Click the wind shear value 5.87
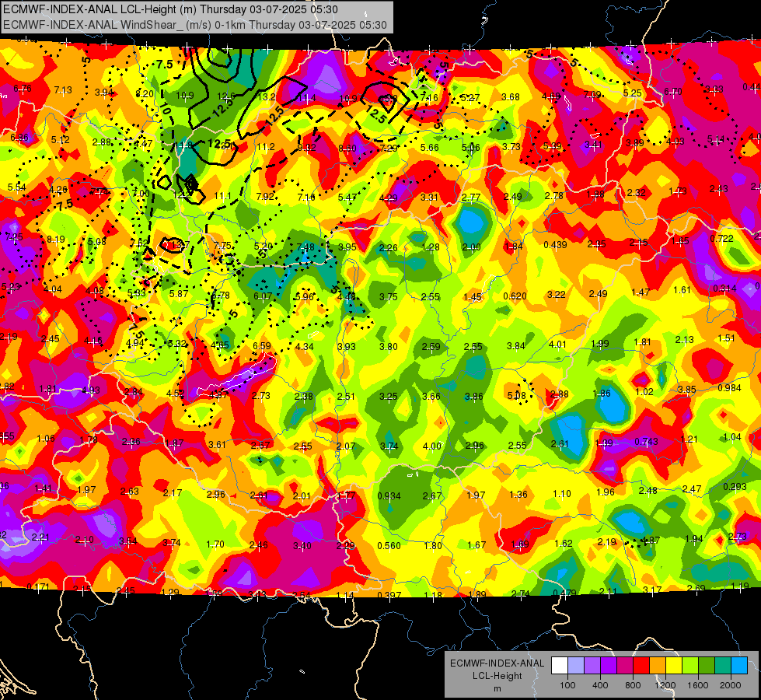This screenshot has width=761, height=700. (x=179, y=293)
